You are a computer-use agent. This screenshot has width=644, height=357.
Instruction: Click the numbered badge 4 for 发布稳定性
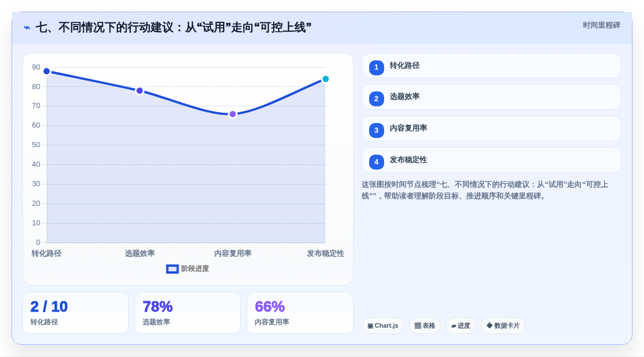coord(376,162)
